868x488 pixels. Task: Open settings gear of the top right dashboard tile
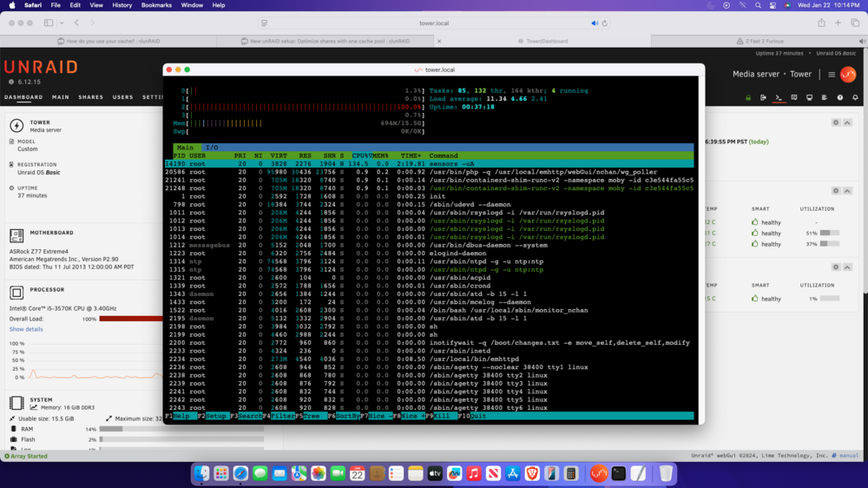[x=836, y=122]
